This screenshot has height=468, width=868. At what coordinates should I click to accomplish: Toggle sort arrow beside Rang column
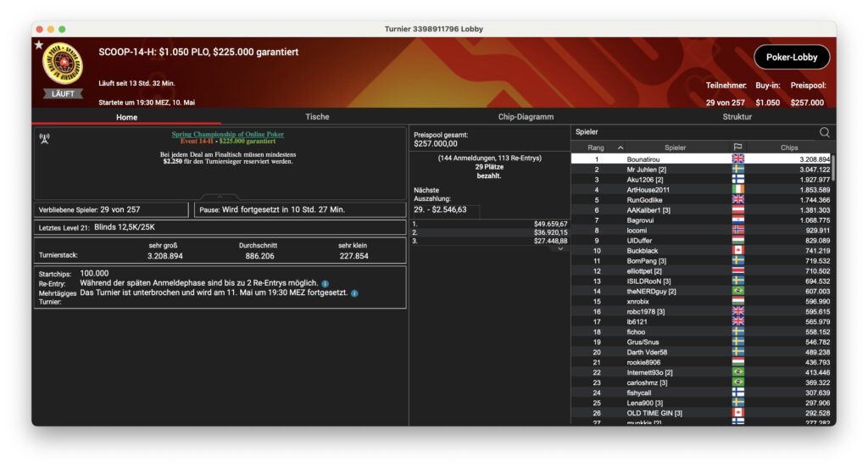click(620, 148)
